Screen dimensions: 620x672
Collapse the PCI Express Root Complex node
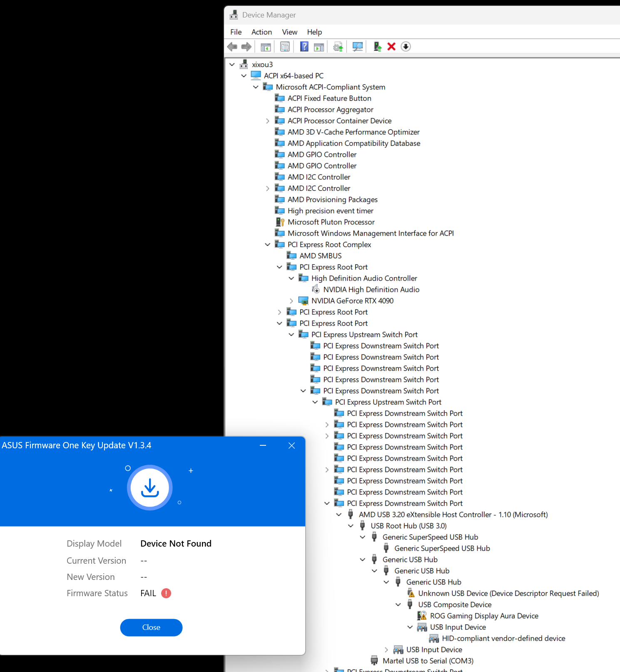pos(268,245)
